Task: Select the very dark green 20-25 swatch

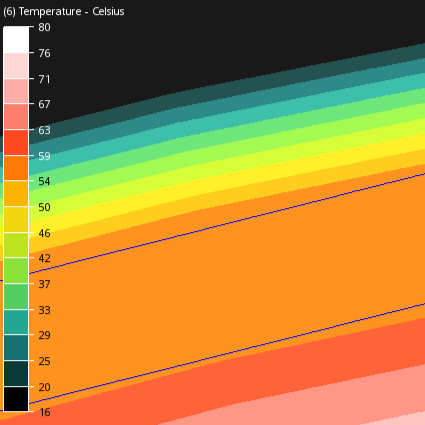Action: pyautogui.click(x=16, y=373)
